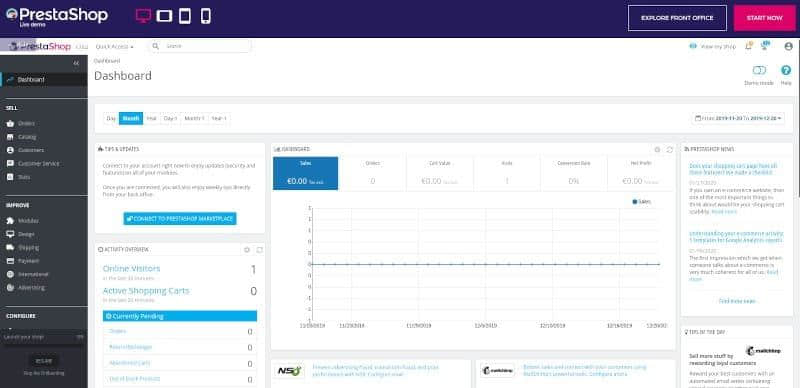This screenshot has height=388, width=800.
Task: Click Explore Front Office button
Action: 677,18
